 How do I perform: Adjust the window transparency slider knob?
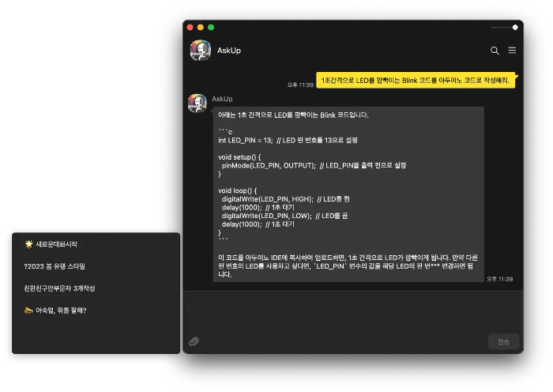point(515,27)
